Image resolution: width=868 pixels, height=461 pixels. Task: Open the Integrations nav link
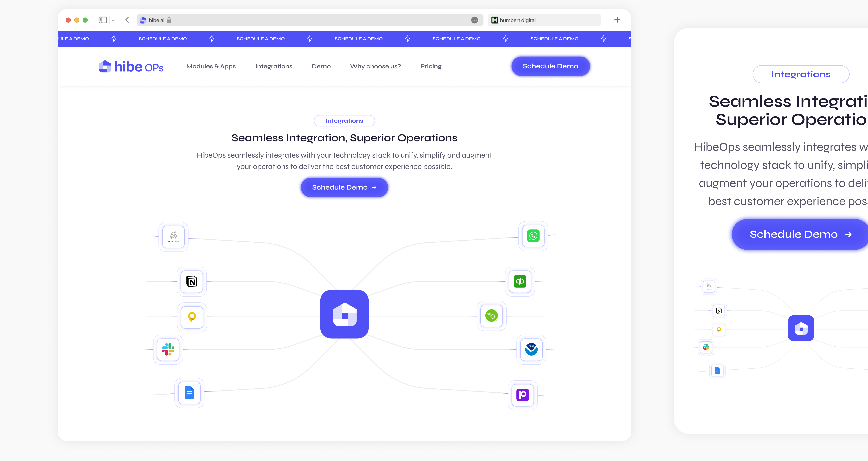(274, 66)
